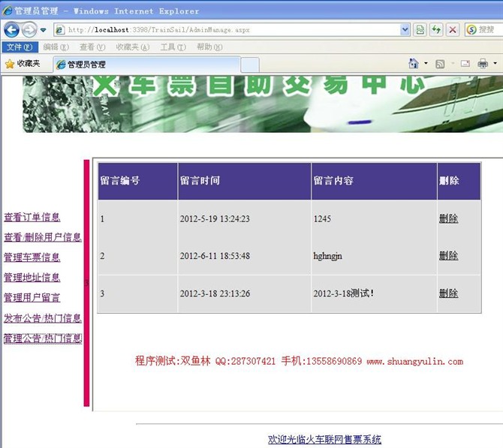Click message content hghngjn
This screenshot has width=503, height=448.
pyautogui.click(x=328, y=256)
